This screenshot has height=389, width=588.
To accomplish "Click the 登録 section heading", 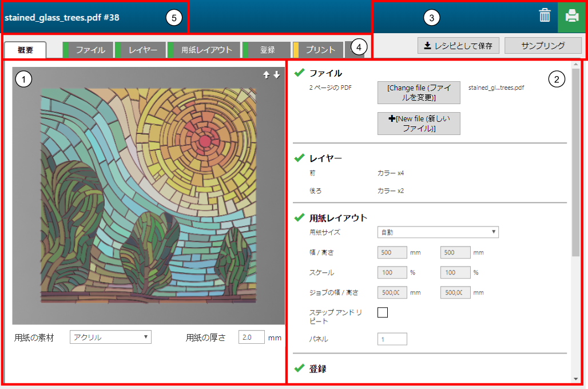I will [317, 369].
